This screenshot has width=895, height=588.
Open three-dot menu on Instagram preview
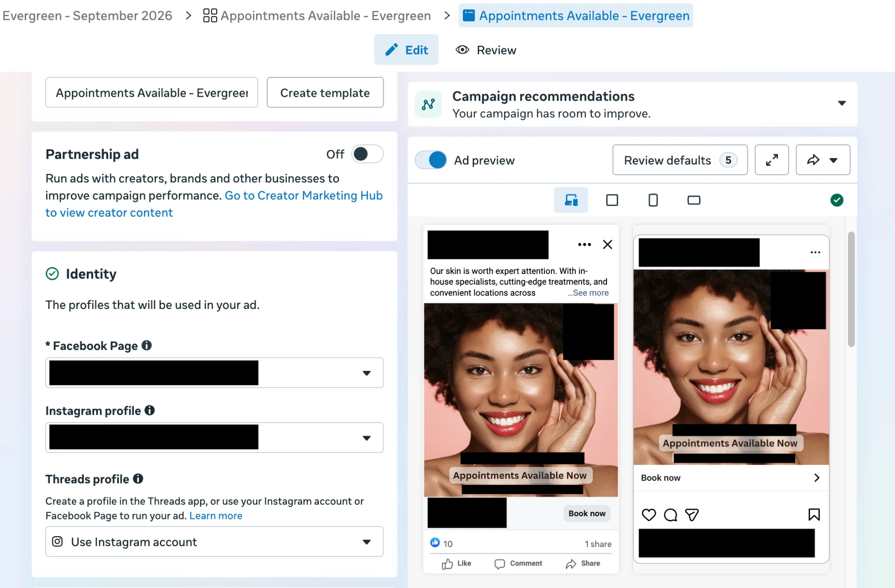(x=815, y=252)
